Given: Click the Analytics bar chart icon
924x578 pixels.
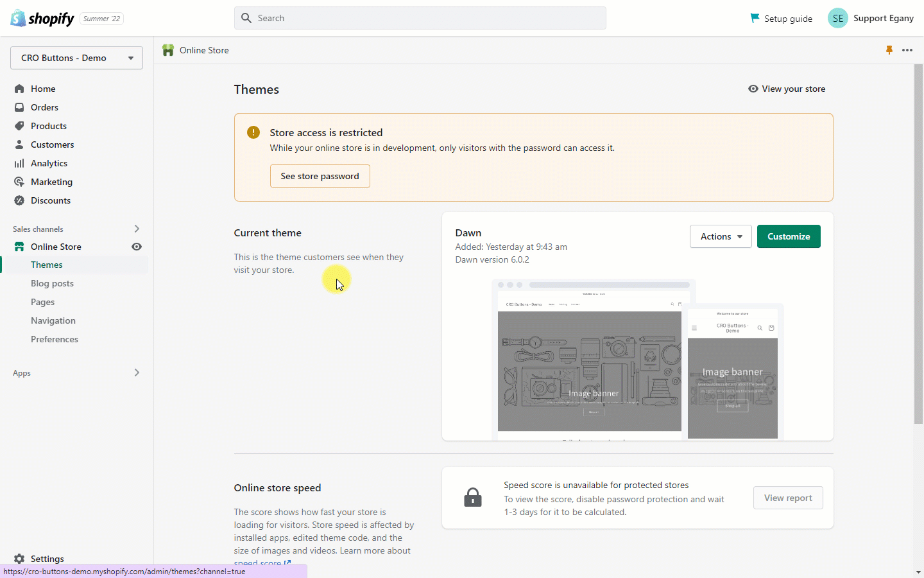Looking at the screenshot, I should [x=19, y=163].
